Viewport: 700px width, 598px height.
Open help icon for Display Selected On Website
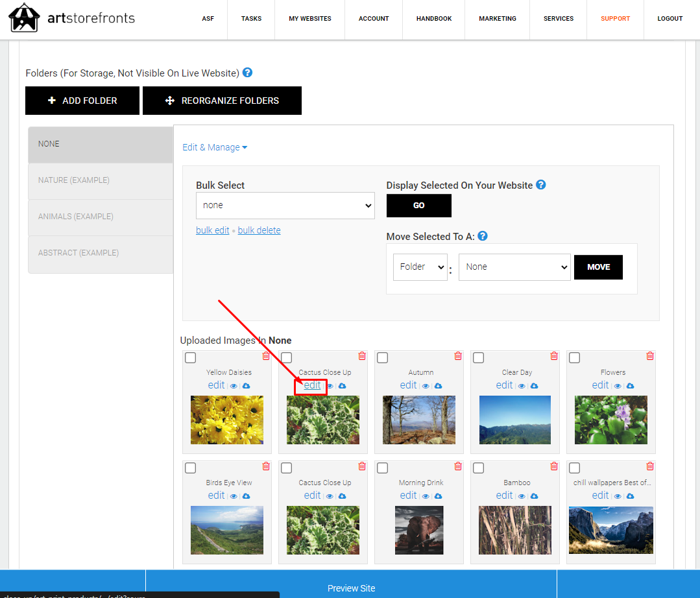[x=540, y=184]
